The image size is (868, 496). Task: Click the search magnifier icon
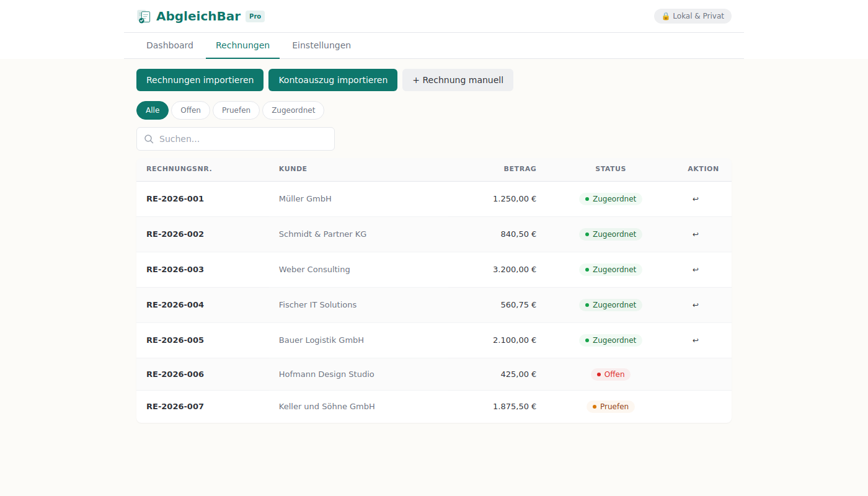(149, 139)
